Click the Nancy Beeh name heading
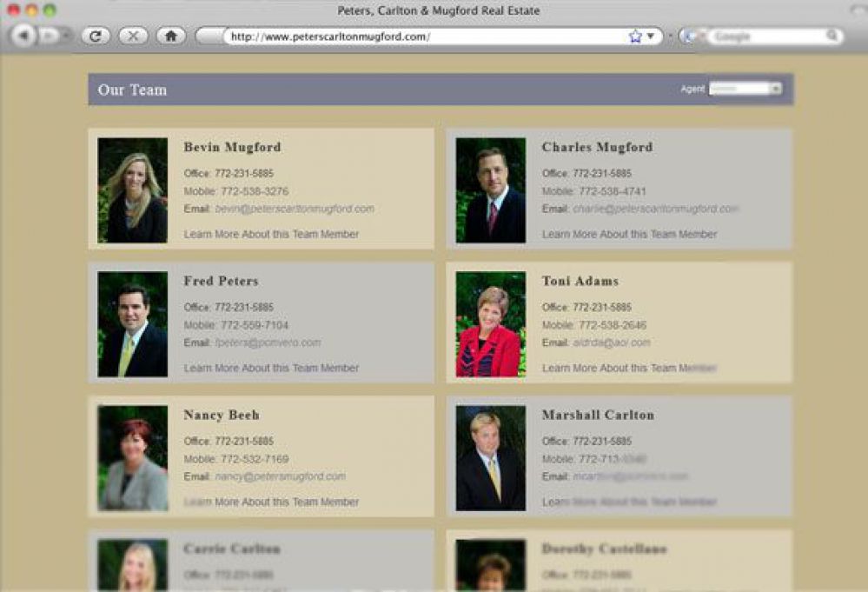 click(222, 415)
